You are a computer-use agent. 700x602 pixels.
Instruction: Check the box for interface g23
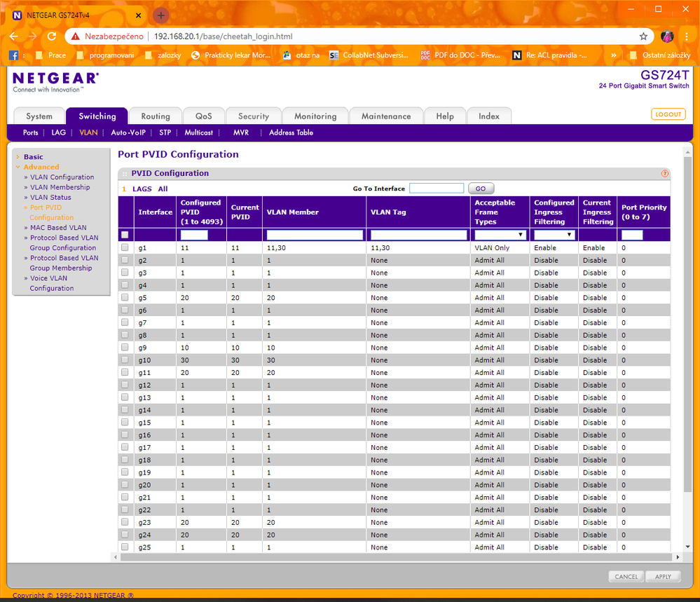(125, 522)
